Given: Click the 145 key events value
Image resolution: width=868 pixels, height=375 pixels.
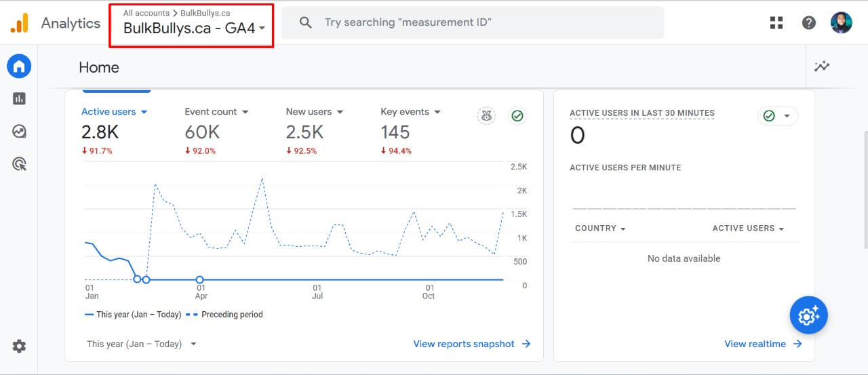Looking at the screenshot, I should (395, 132).
